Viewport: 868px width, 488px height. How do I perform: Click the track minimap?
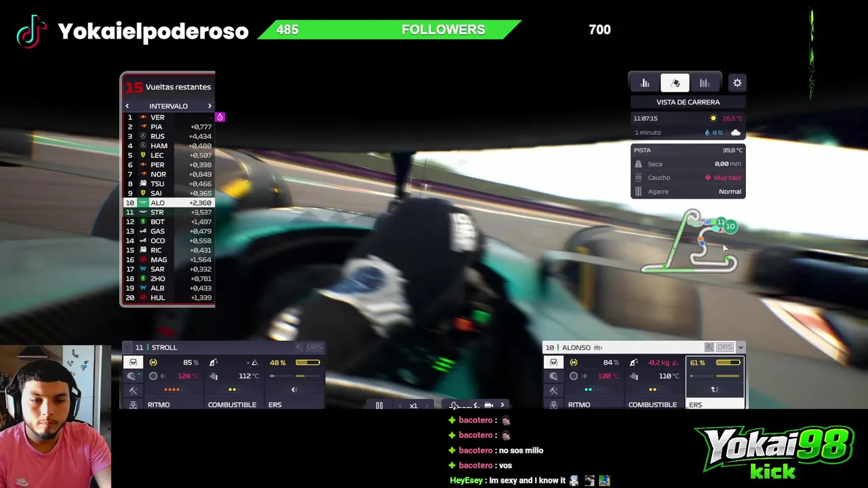point(690,241)
